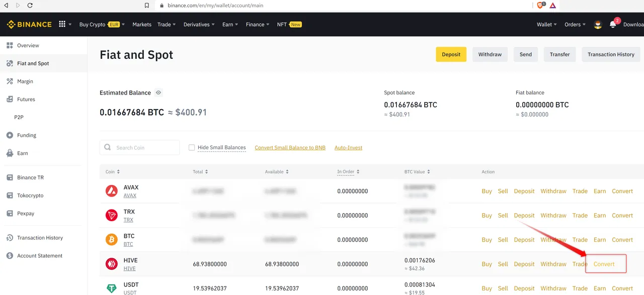Click the TRX coin logo
The image size is (644, 295).
pyautogui.click(x=112, y=216)
